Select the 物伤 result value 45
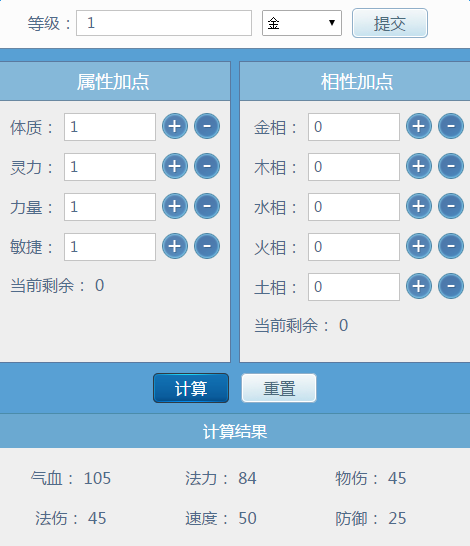 (x=397, y=478)
